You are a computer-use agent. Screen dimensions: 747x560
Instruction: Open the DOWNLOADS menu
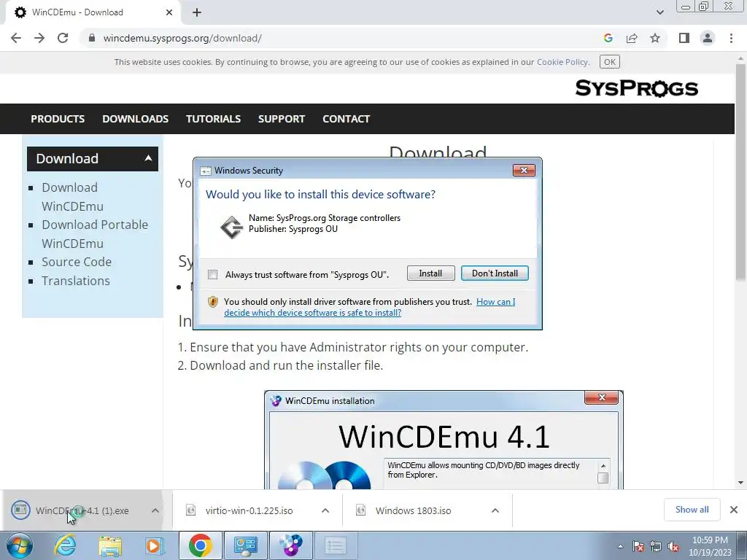(x=135, y=119)
